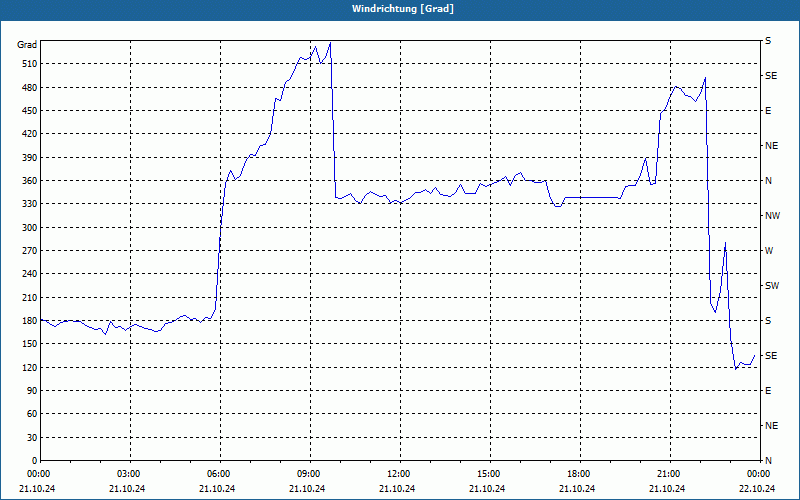Click the NW compass direction label
The image size is (800, 500).
point(772,216)
